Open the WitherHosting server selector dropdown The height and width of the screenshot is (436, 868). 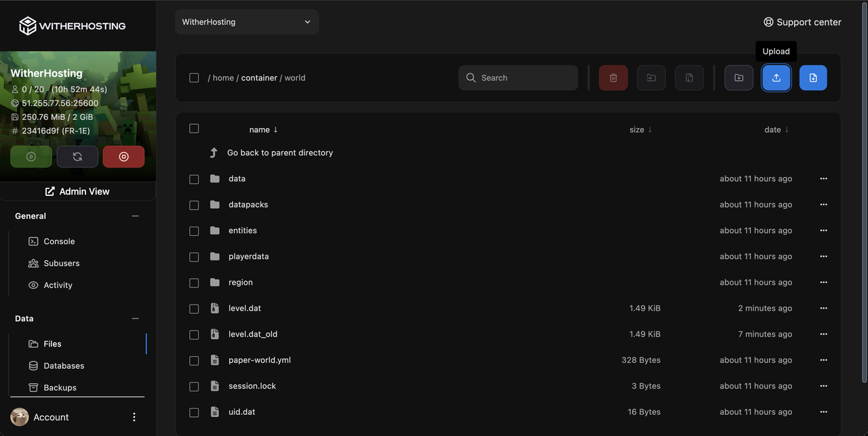point(247,22)
